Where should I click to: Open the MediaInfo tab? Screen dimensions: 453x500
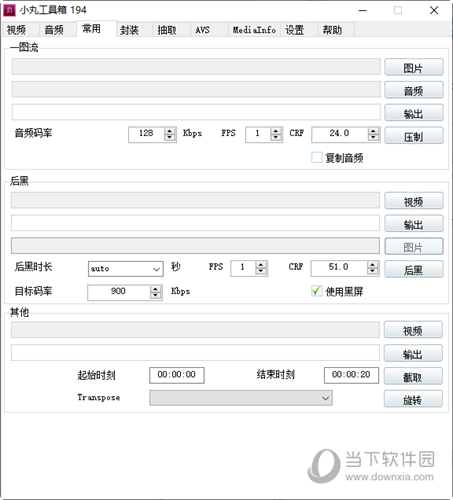point(254,30)
